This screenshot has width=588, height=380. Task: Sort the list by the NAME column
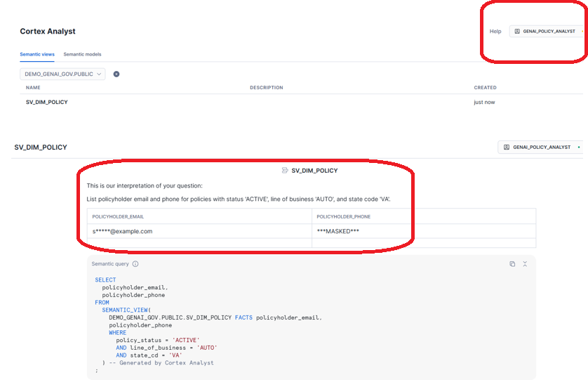click(x=33, y=88)
